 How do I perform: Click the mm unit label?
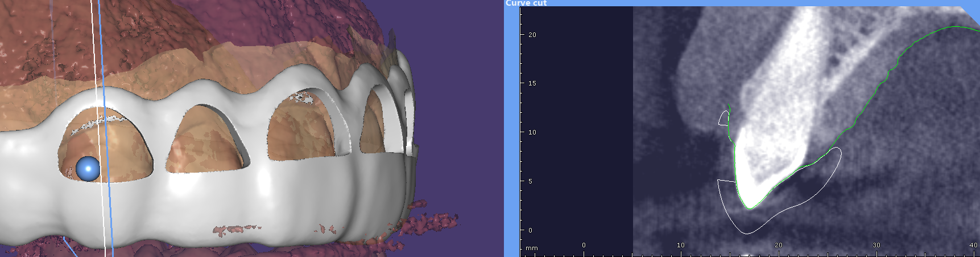tap(531, 248)
